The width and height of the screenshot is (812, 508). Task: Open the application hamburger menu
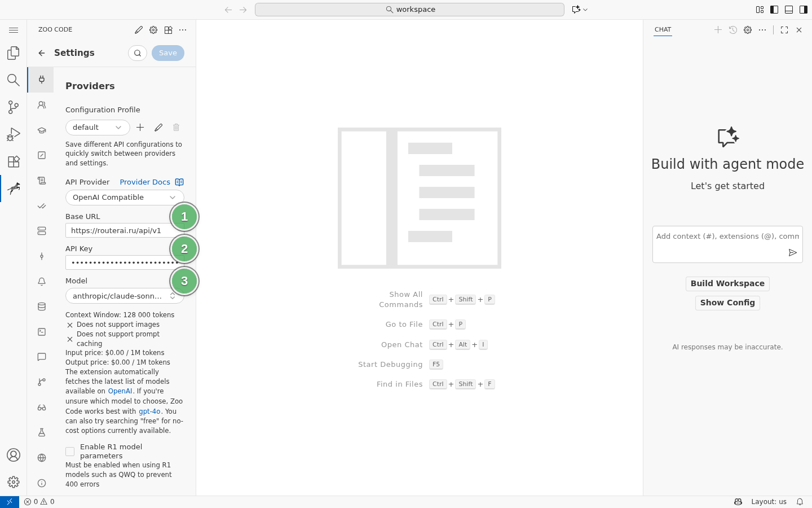(x=14, y=30)
